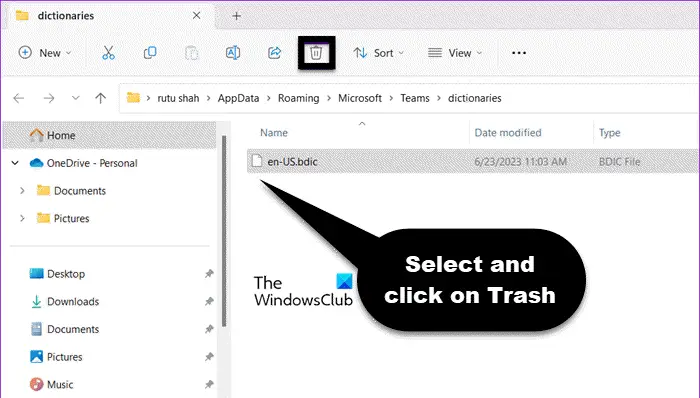Navigate back with the left arrow
700x398 pixels.
(x=19, y=98)
